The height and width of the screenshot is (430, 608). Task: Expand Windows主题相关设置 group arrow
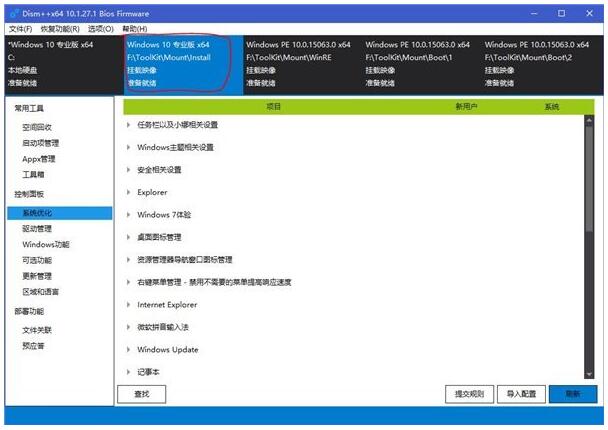click(x=128, y=147)
